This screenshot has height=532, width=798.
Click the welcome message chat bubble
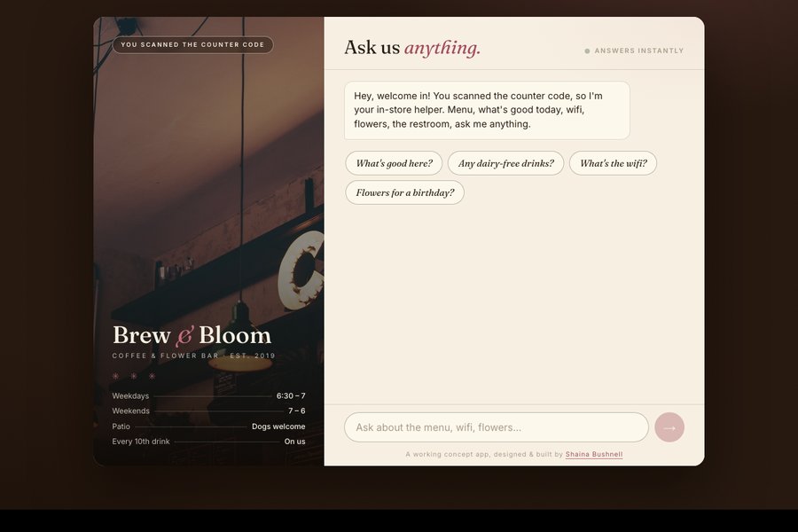pyautogui.click(x=487, y=110)
